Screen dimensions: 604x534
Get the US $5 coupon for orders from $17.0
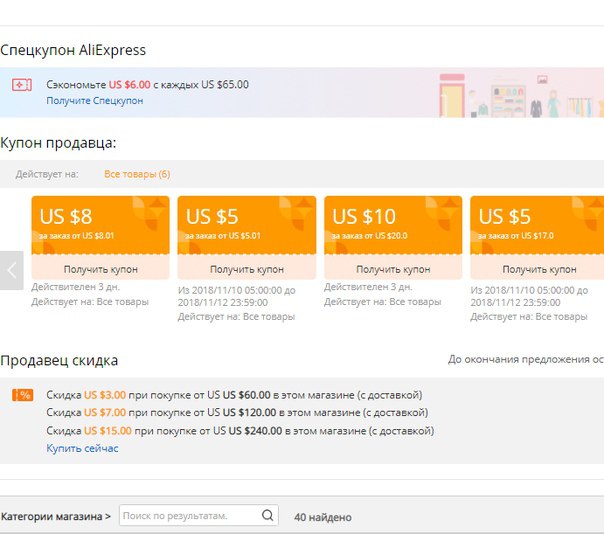pos(539,269)
